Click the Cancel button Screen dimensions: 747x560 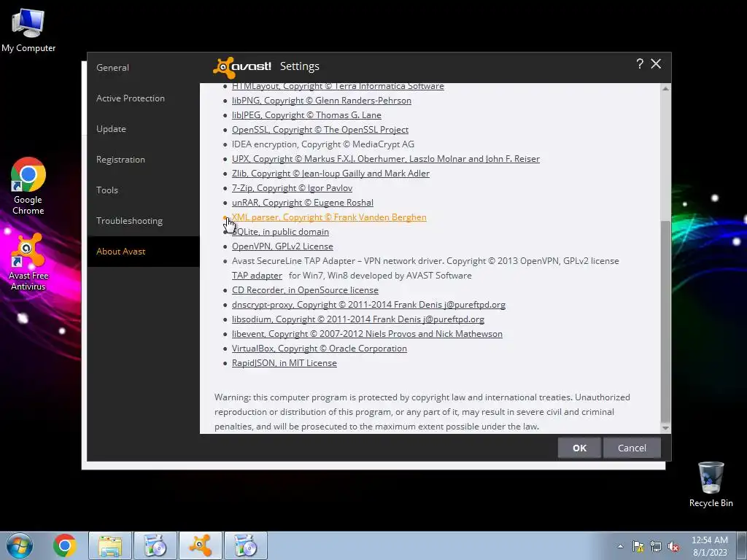(x=632, y=448)
